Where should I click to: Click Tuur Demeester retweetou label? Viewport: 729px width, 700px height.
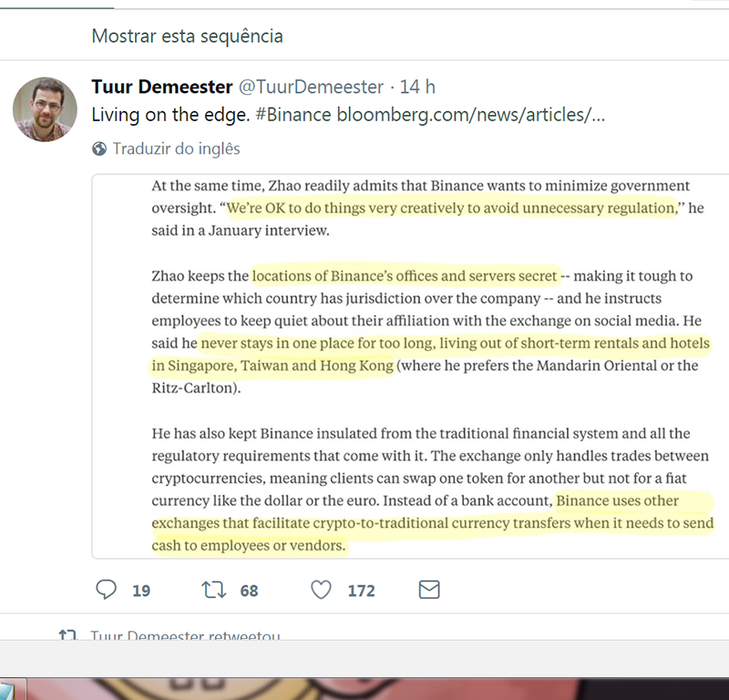pos(185,635)
